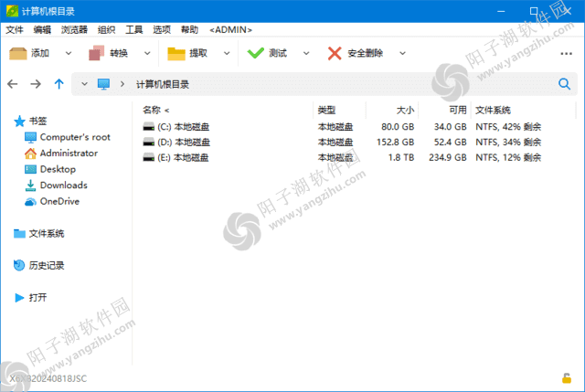Open the address bar history dropdown chevron
585x392 pixels.
85,84
